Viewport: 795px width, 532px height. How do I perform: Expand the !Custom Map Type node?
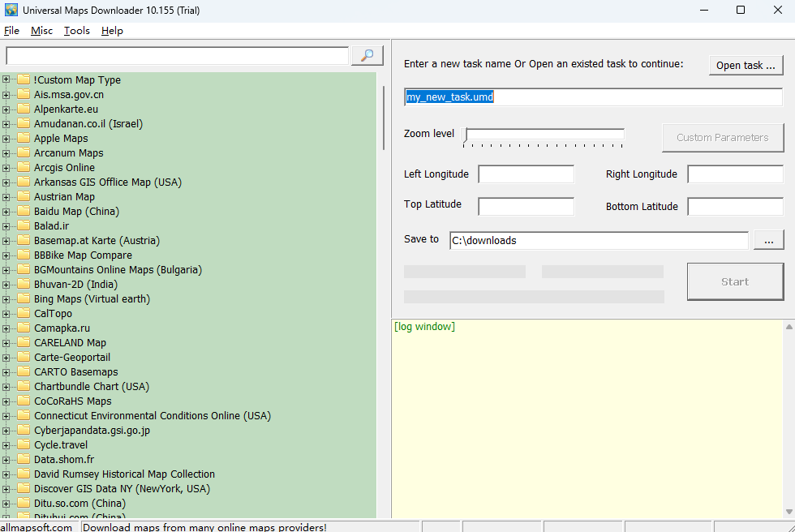point(6,79)
